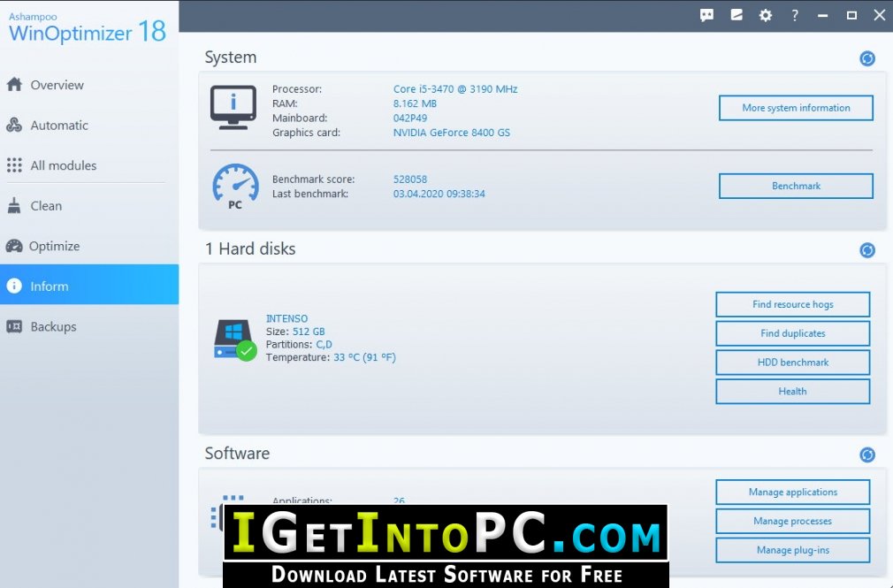The width and height of the screenshot is (893, 588).
Task: Open the Manage processes button
Action: (x=793, y=521)
